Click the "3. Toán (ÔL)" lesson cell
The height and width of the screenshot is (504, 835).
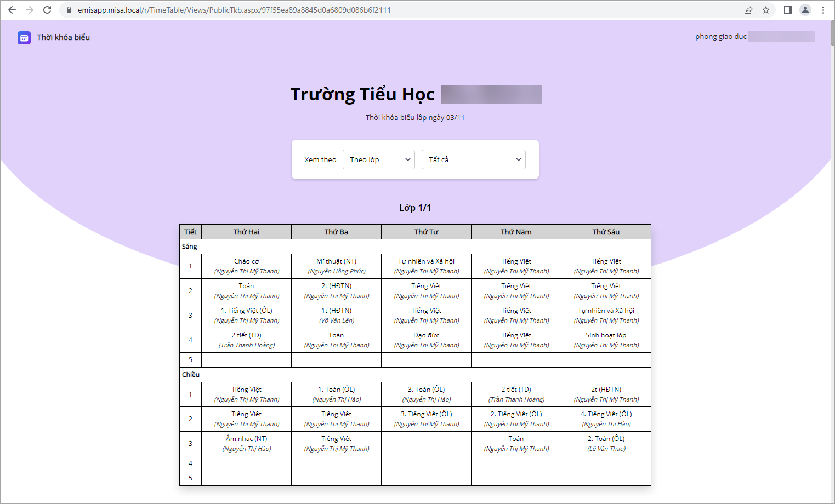point(426,394)
